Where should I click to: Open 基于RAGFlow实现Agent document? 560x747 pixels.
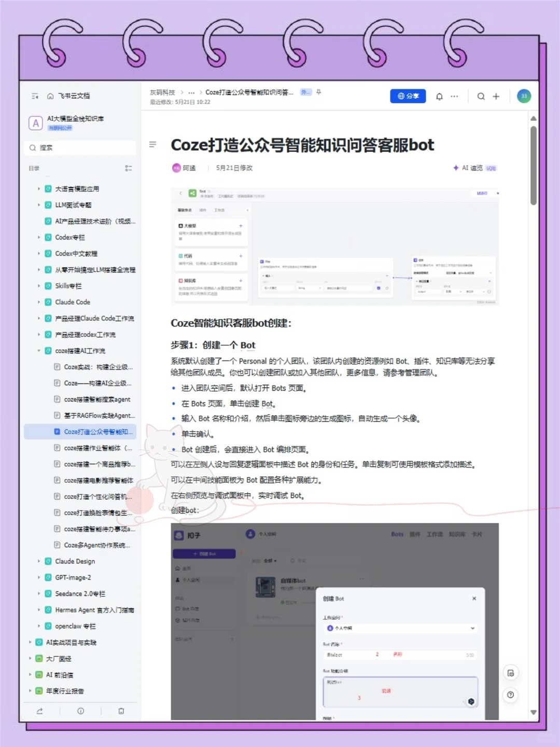(x=99, y=416)
